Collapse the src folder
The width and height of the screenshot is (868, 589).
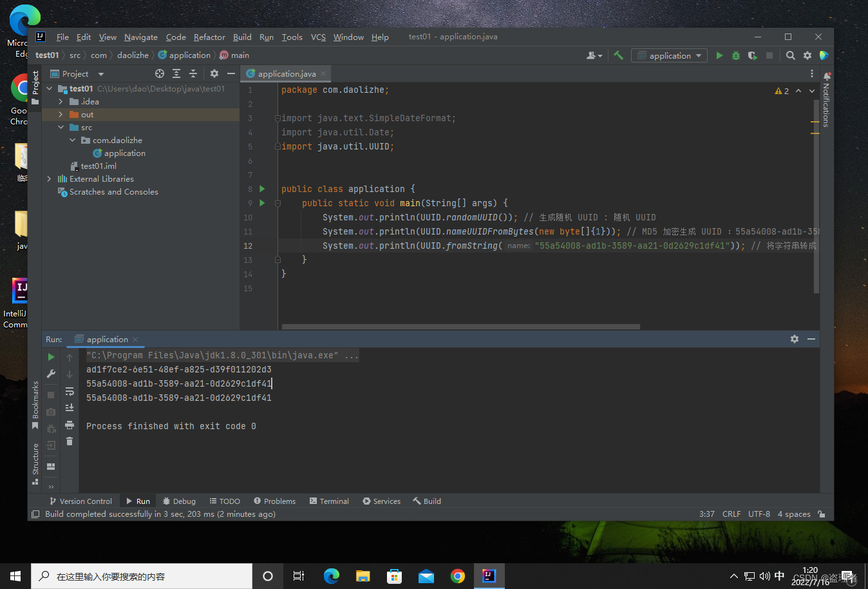pos(61,128)
